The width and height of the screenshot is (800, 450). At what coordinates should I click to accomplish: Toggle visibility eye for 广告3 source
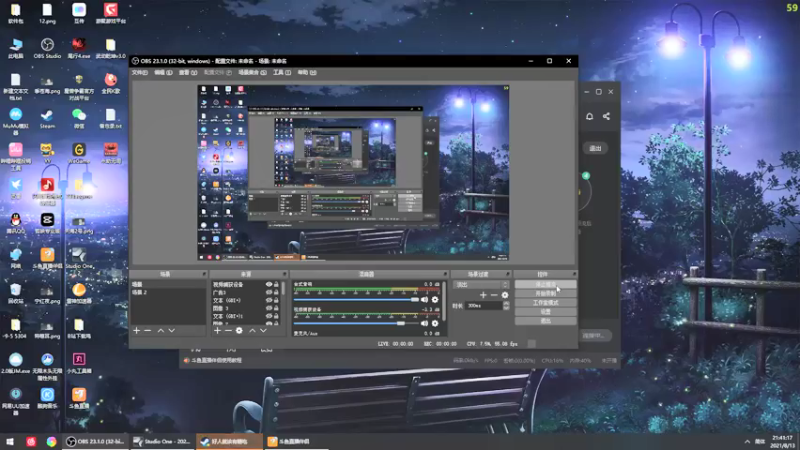point(269,292)
